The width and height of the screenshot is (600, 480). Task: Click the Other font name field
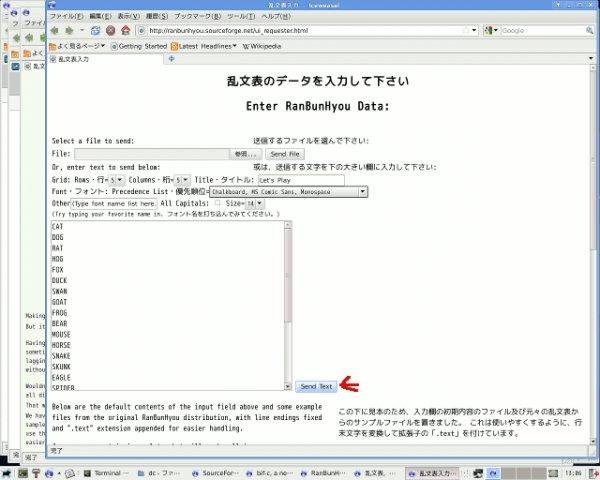point(114,204)
